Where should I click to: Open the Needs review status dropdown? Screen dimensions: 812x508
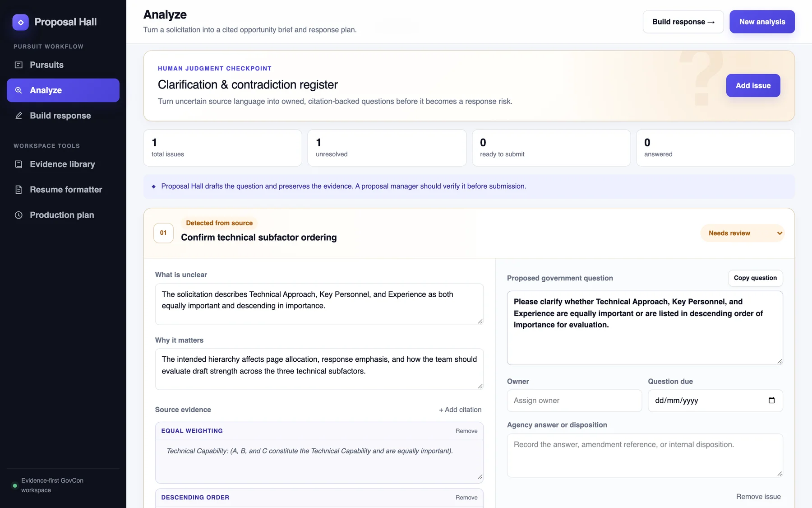tap(743, 233)
